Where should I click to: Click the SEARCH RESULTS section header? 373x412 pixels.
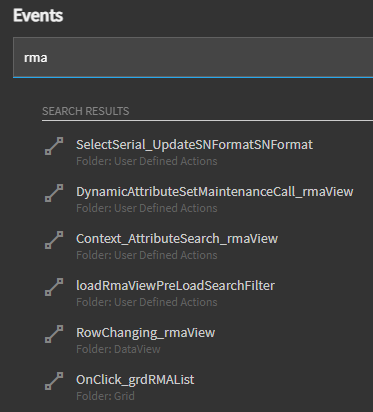86,111
